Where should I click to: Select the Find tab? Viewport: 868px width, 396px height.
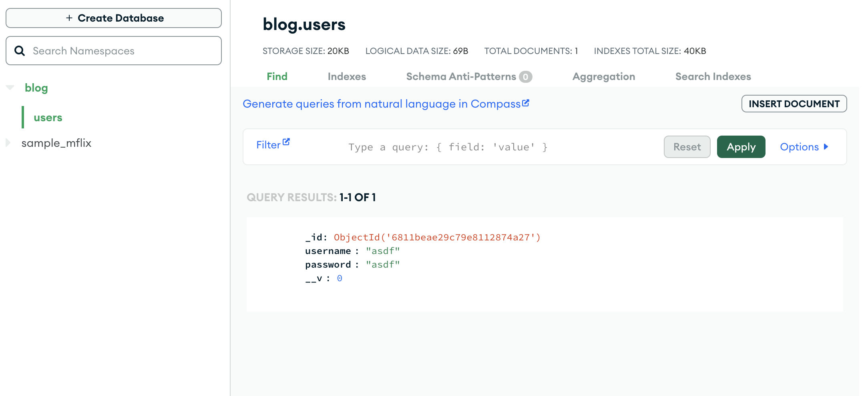click(277, 76)
